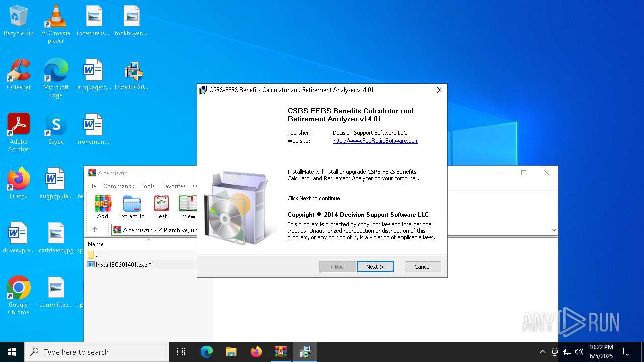
Task: Open Edge from the taskbar
Action: (x=207, y=352)
